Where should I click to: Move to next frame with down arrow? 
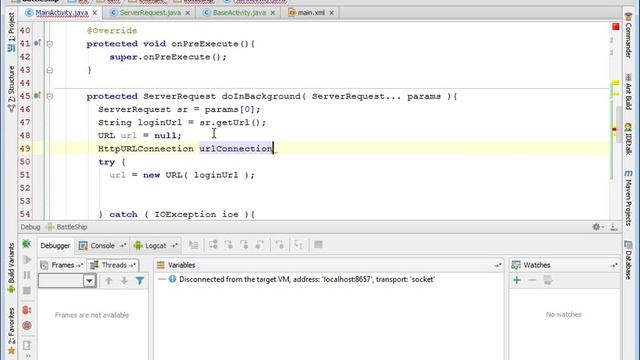124,281
